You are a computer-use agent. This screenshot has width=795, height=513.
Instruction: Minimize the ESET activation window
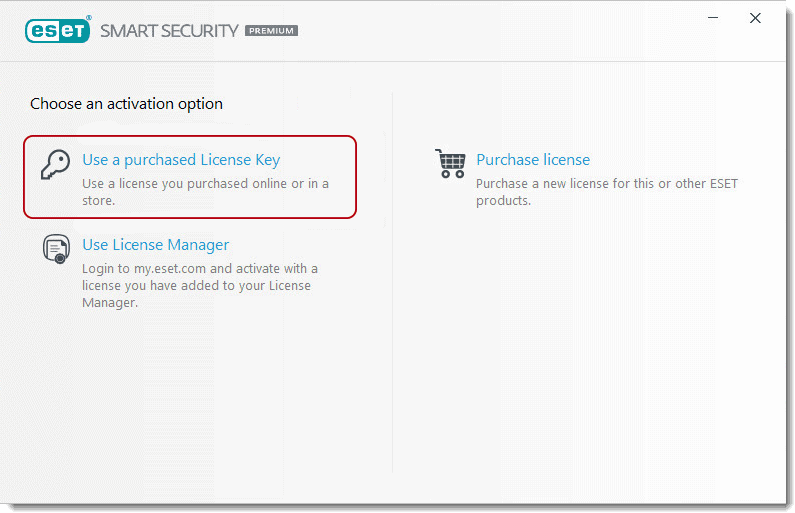coord(713,18)
